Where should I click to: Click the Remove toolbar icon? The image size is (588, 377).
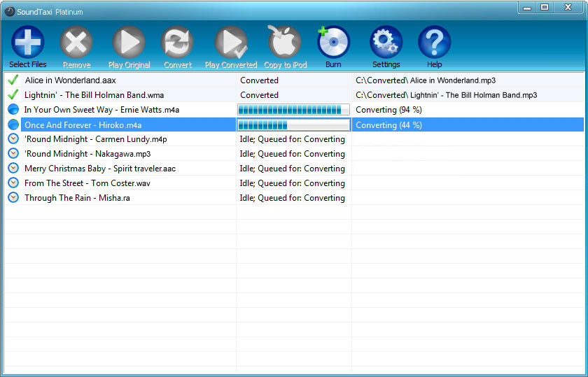point(76,41)
